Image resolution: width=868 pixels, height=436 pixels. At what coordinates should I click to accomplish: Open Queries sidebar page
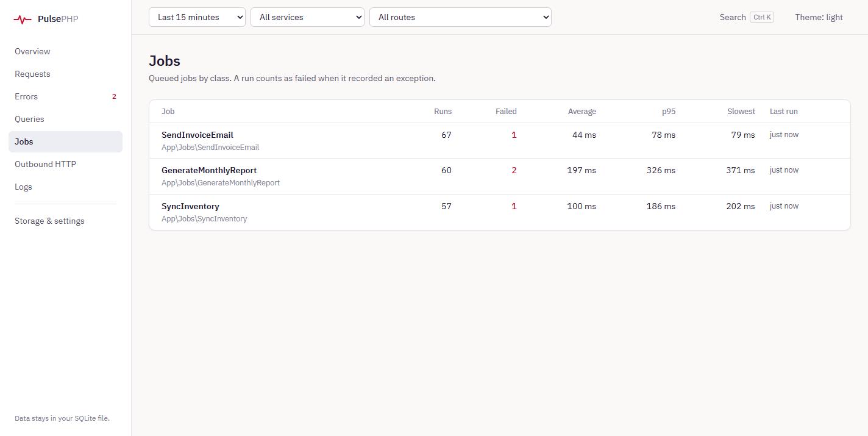tap(65, 119)
